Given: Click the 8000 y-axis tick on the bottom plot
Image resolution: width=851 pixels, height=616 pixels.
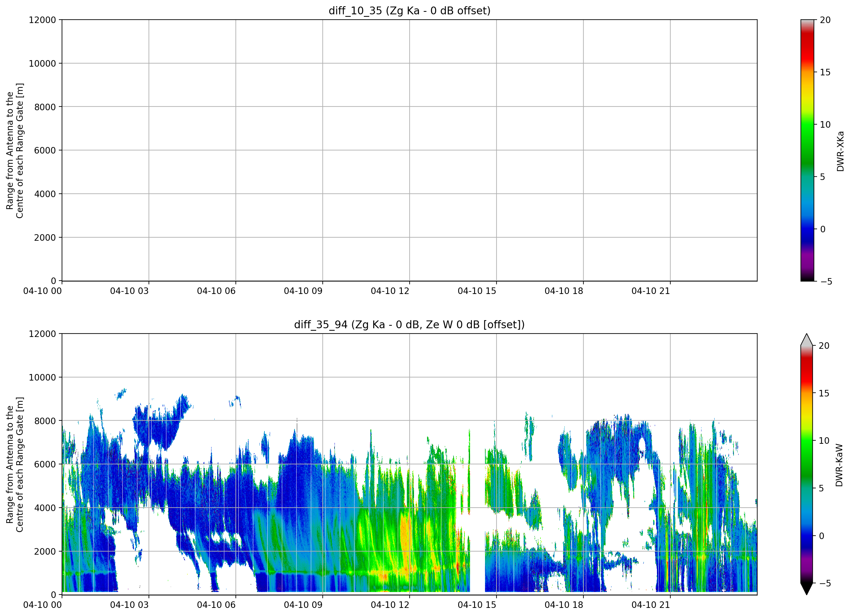Looking at the screenshot, I should 45,420.
